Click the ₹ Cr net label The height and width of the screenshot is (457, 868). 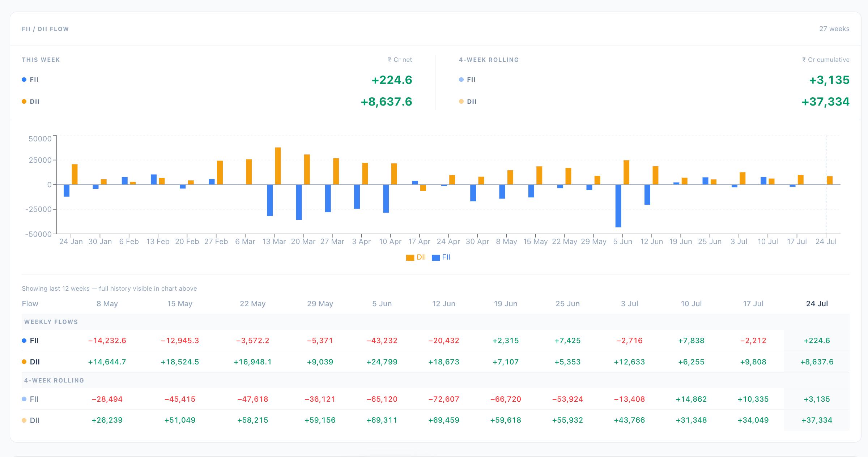coord(400,60)
